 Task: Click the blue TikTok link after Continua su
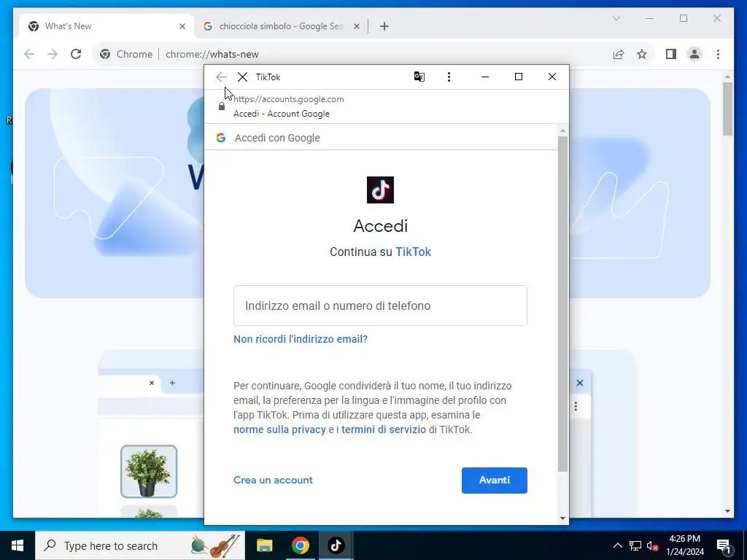coord(413,252)
